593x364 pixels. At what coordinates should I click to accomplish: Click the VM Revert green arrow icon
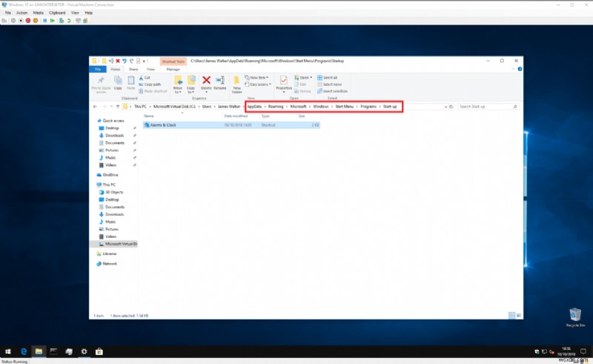tap(69, 21)
